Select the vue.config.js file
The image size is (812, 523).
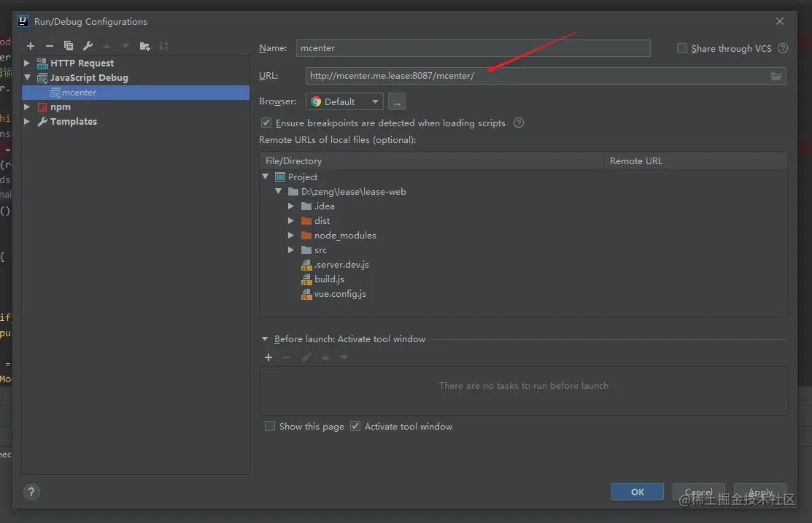point(340,294)
